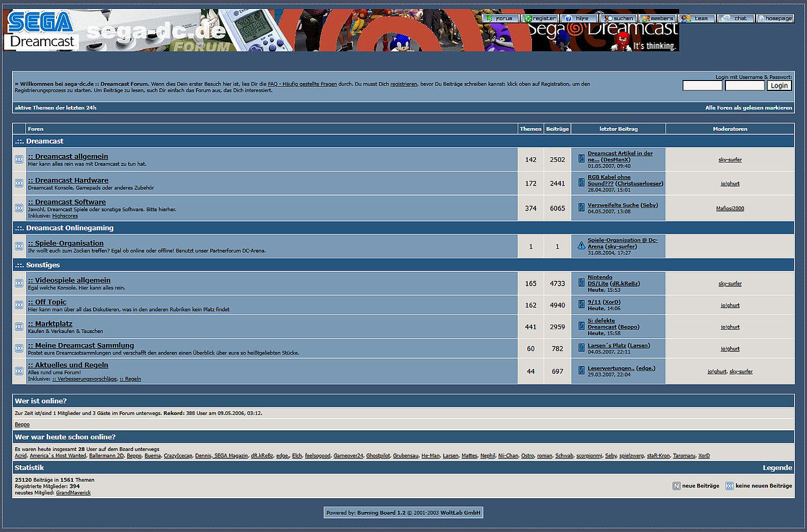
Task: Open the chat nav button
Action: click(736, 18)
